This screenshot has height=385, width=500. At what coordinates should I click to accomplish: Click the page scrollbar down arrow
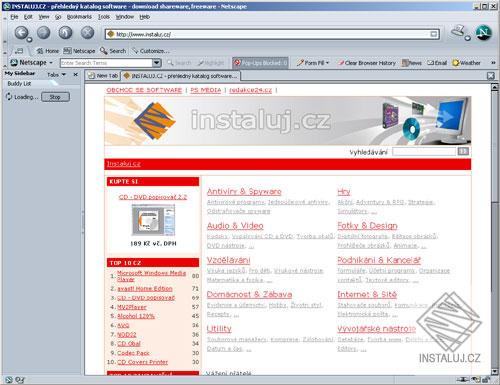(x=495, y=371)
